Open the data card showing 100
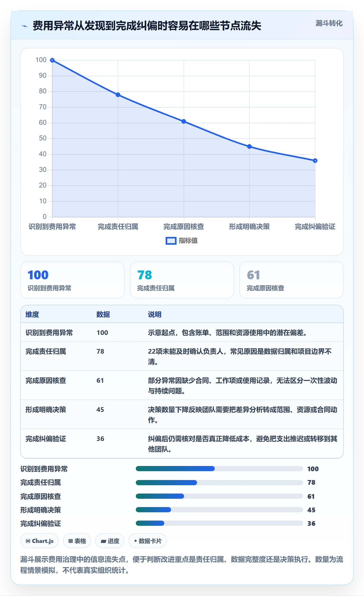 73,280
